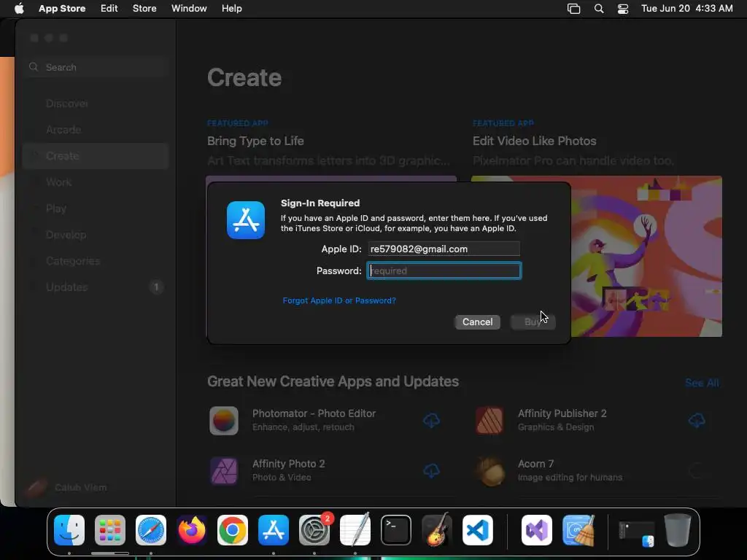Click the Photomator app icon
Viewport: 747px width, 560px height.
[224, 421]
